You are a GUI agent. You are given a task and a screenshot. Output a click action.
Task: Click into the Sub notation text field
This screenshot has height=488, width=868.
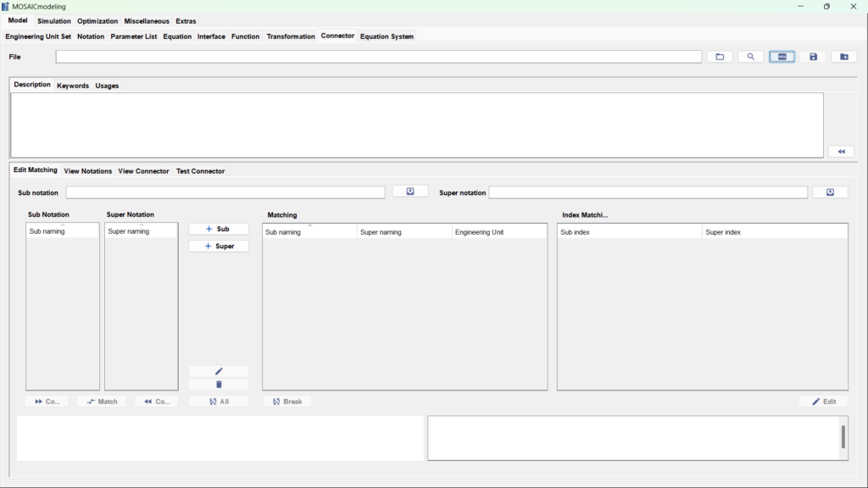[x=225, y=192]
